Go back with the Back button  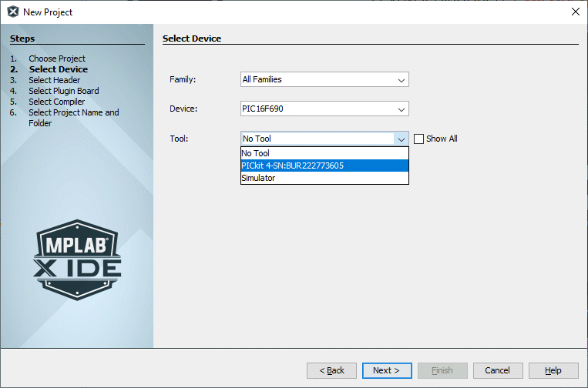331,370
